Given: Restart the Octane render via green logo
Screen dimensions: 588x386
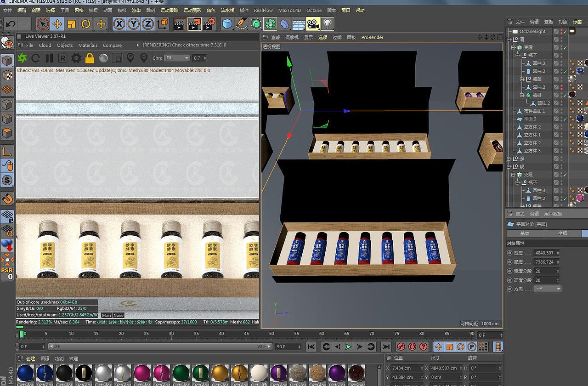Looking at the screenshot, I should (x=22, y=58).
